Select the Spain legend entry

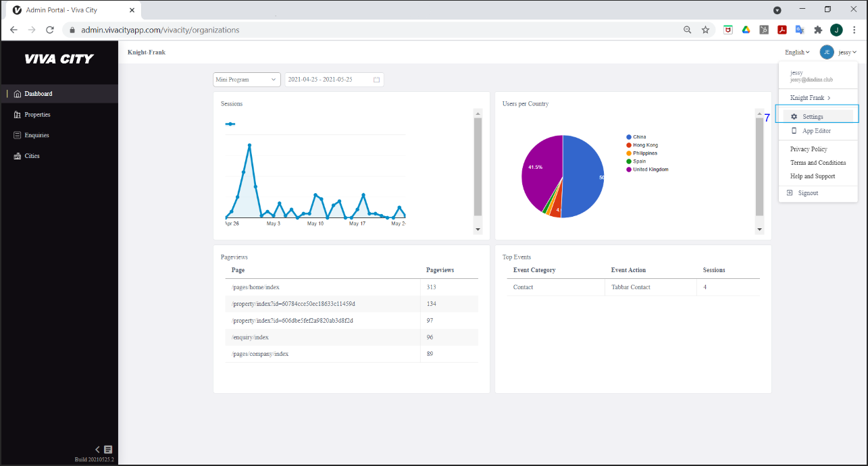click(636, 161)
